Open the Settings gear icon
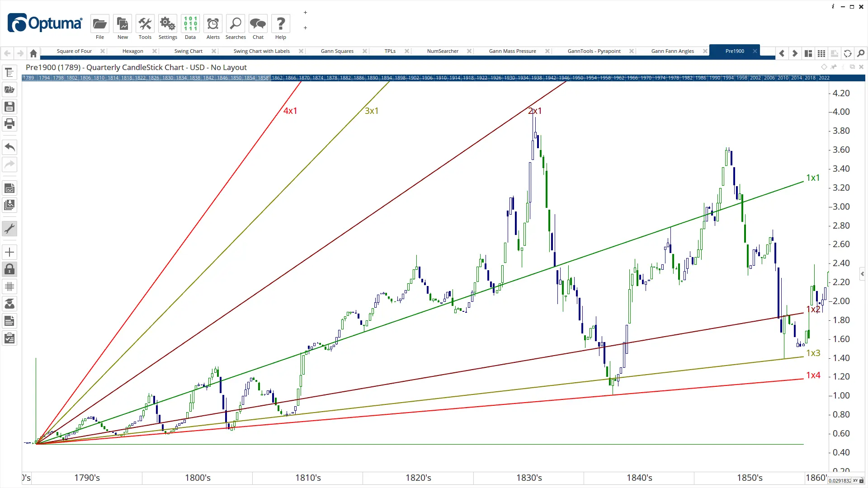868x488 pixels. 168,24
